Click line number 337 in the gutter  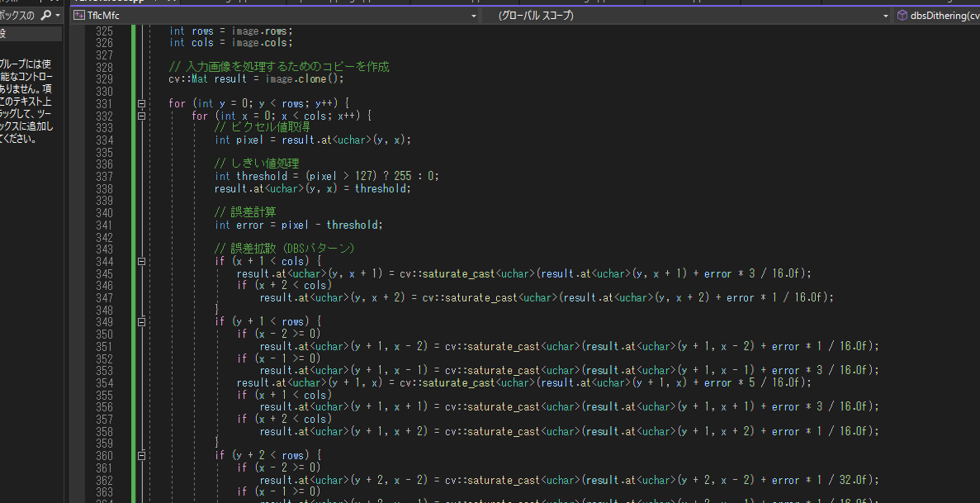click(104, 177)
